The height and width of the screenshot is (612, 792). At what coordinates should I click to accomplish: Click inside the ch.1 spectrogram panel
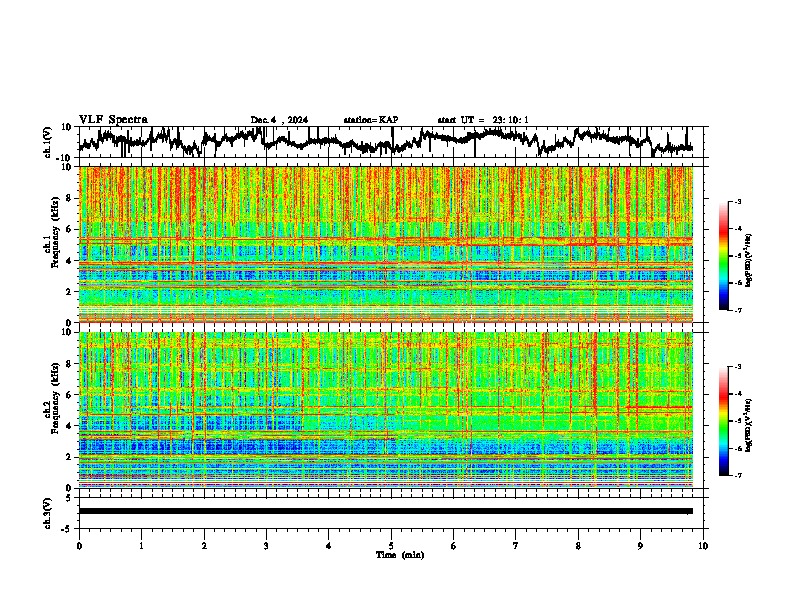coord(386,244)
